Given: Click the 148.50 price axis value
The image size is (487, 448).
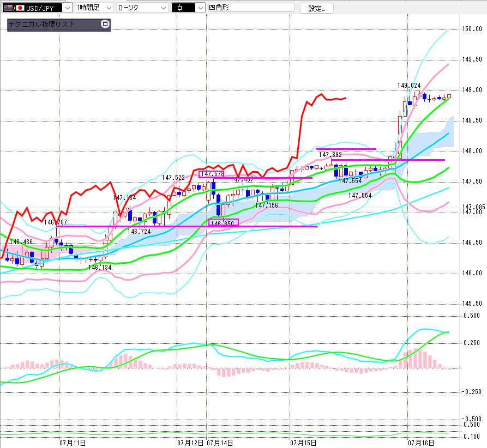Looking at the screenshot, I should click(x=472, y=120).
